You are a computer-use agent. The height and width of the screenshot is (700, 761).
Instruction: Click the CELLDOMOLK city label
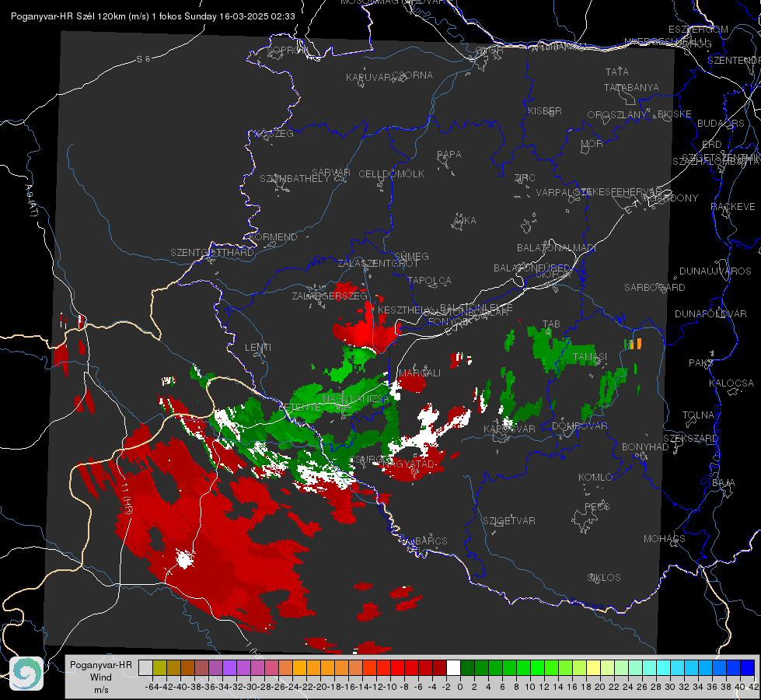[392, 174]
